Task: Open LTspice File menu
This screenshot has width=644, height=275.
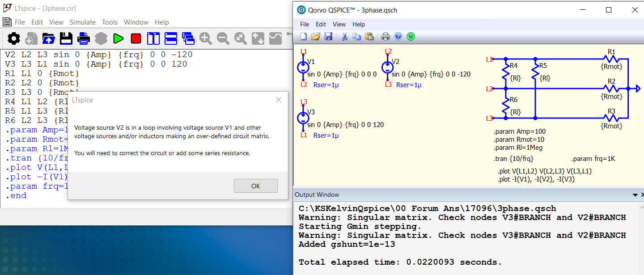Action: (x=20, y=22)
